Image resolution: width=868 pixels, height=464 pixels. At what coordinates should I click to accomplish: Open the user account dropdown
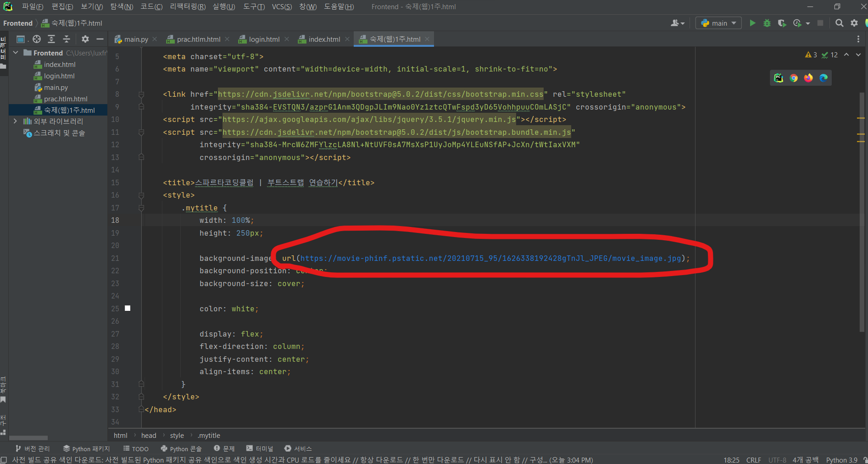click(x=678, y=23)
